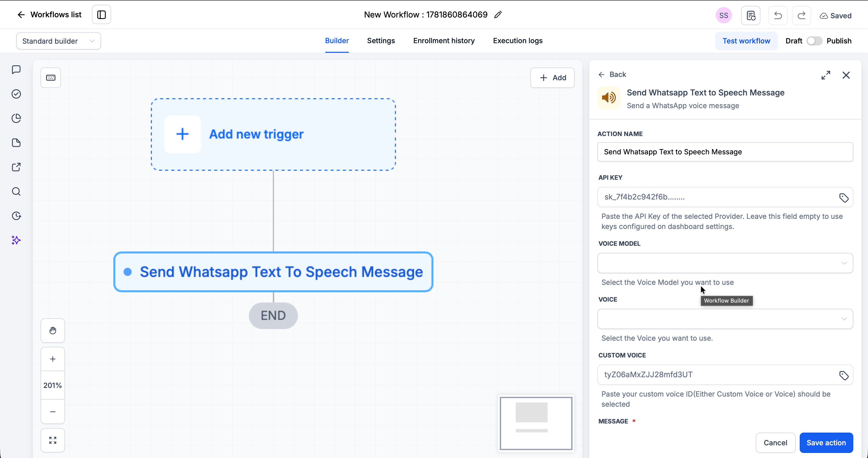The width and height of the screenshot is (868, 458).
Task: Undo the last change
Action: pos(778,15)
